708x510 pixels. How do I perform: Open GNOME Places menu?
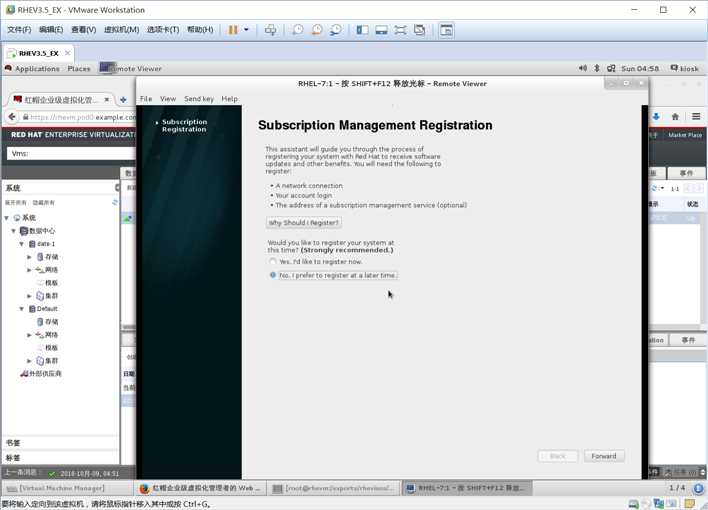pyautogui.click(x=79, y=69)
